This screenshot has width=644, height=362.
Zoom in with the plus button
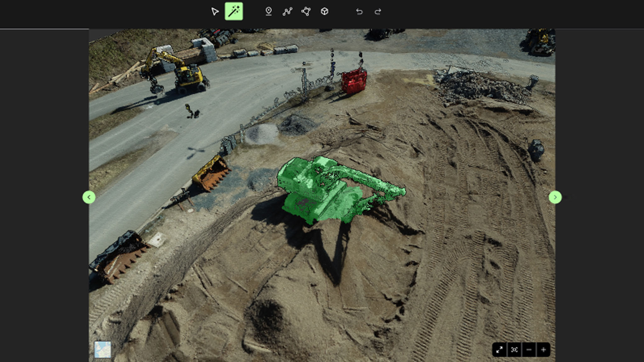point(543,350)
